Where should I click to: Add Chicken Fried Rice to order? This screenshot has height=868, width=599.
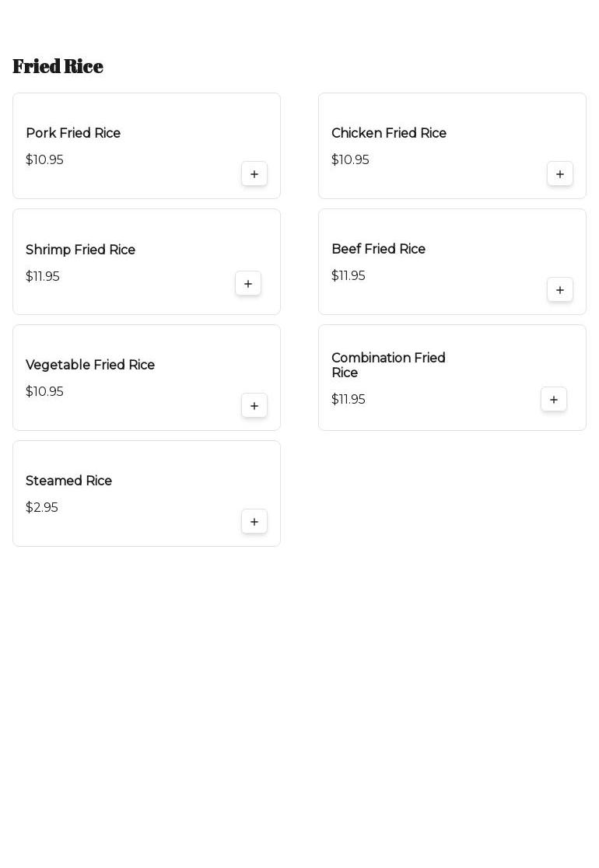560,174
